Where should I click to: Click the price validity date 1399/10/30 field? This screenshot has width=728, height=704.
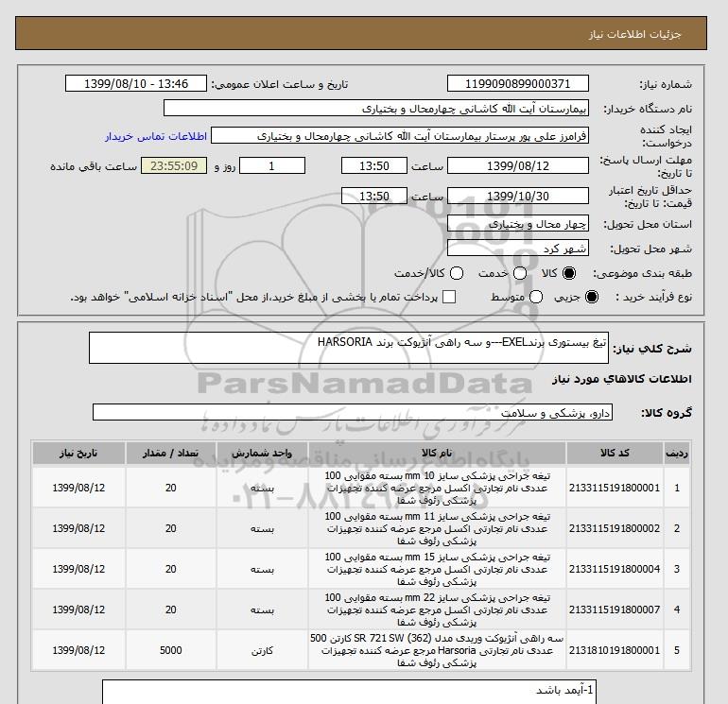click(x=518, y=196)
